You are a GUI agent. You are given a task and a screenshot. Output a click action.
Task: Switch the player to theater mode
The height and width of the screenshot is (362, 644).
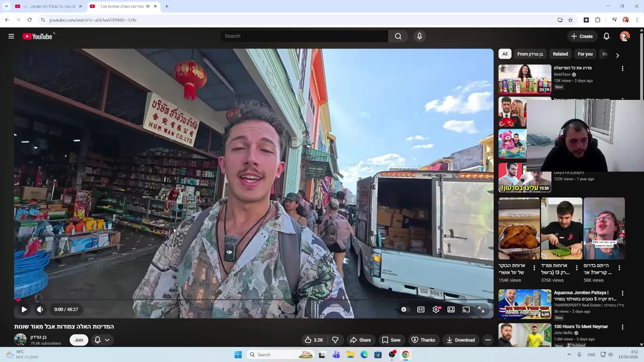[x=451, y=309]
